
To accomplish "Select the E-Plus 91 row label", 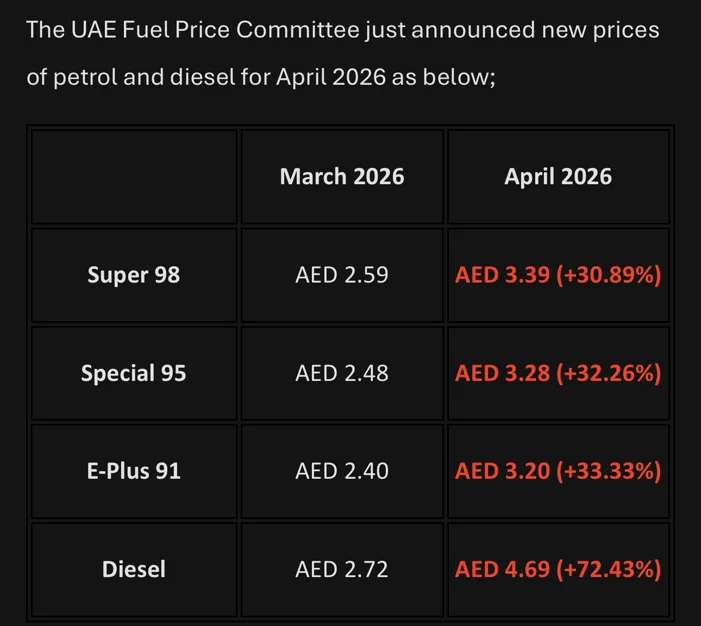I will point(134,471).
